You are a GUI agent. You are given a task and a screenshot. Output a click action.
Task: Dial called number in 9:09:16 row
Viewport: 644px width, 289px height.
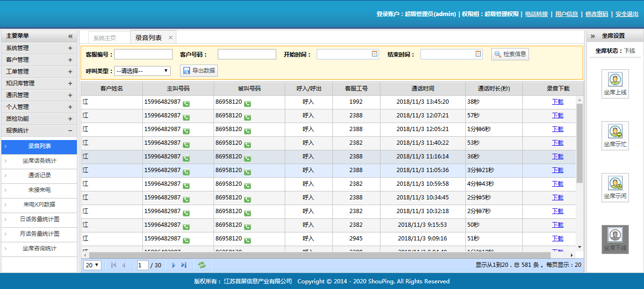(248, 240)
